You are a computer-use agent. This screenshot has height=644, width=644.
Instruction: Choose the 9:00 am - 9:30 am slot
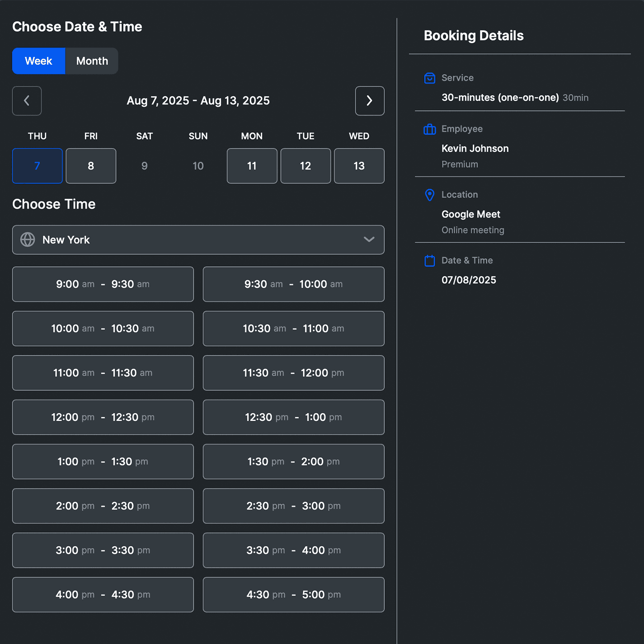tap(103, 284)
